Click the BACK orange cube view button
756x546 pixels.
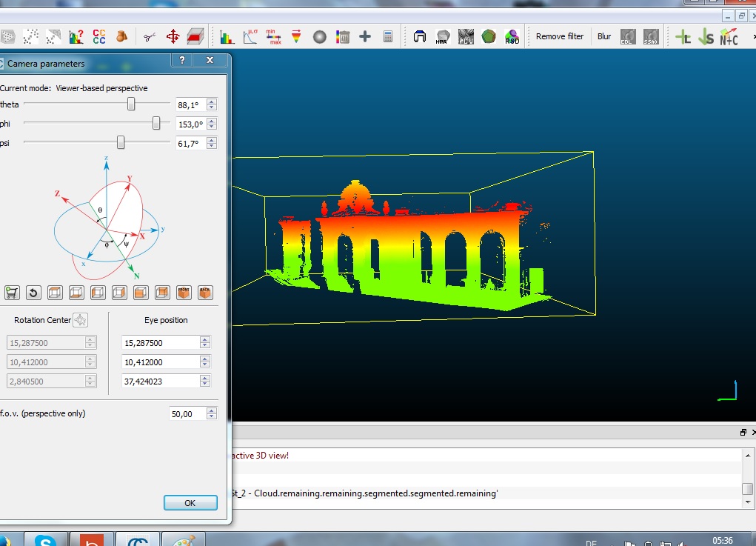205,293
